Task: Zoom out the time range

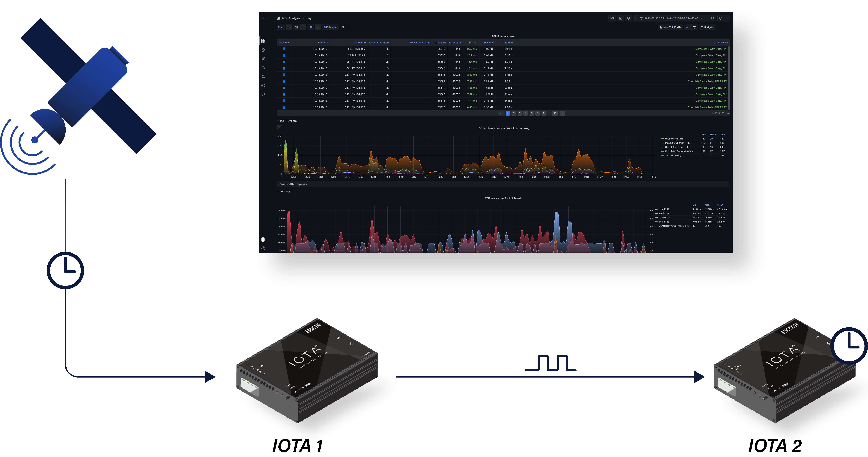Action: tap(713, 18)
